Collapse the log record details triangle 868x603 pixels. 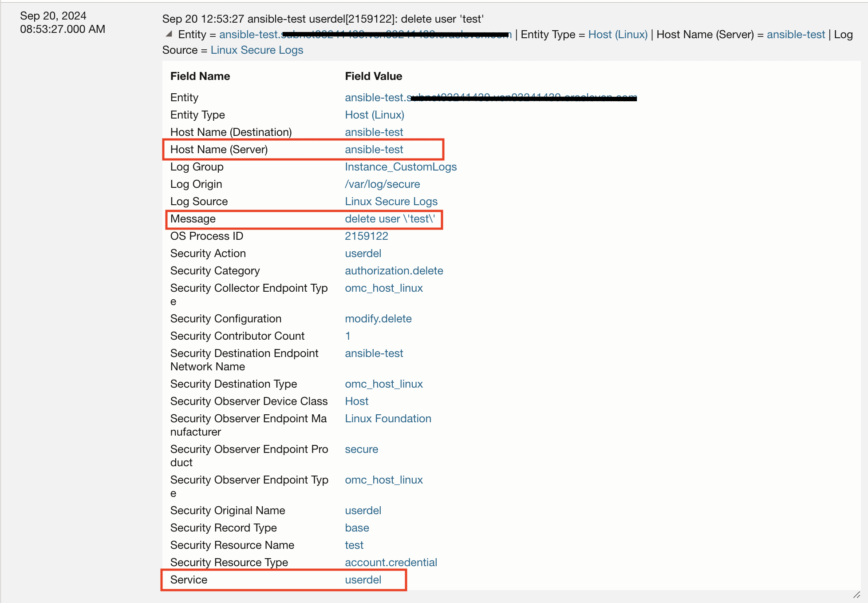pos(169,34)
